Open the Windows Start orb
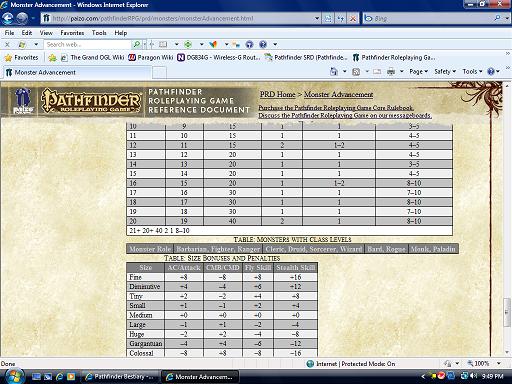 [x=14, y=376]
